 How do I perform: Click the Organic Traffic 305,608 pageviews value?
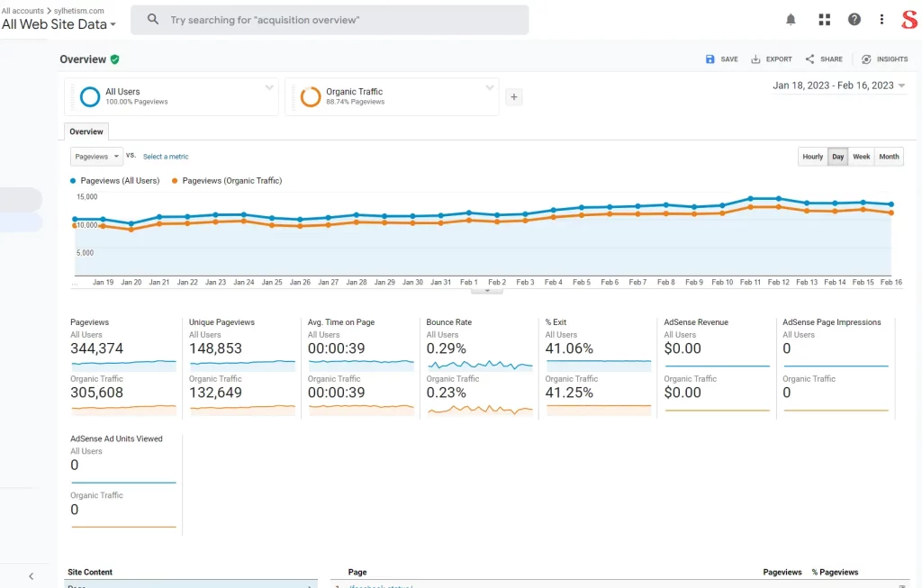click(x=96, y=393)
